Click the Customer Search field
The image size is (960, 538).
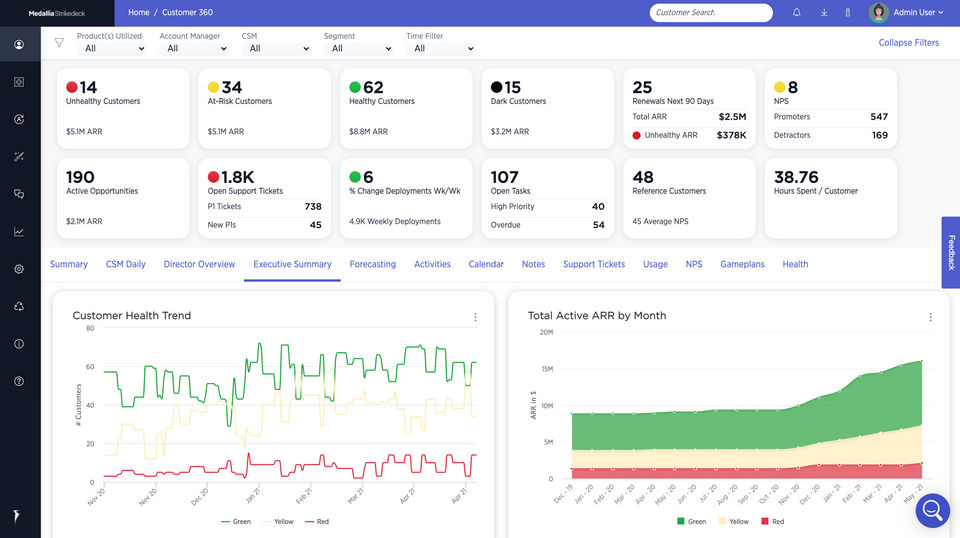pos(711,12)
